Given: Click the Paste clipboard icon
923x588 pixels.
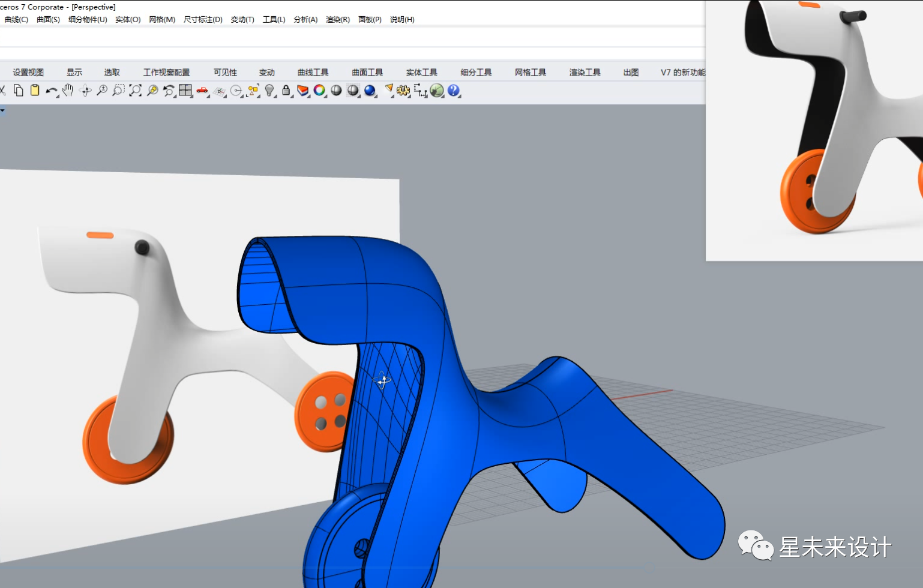Looking at the screenshot, I should click(35, 91).
